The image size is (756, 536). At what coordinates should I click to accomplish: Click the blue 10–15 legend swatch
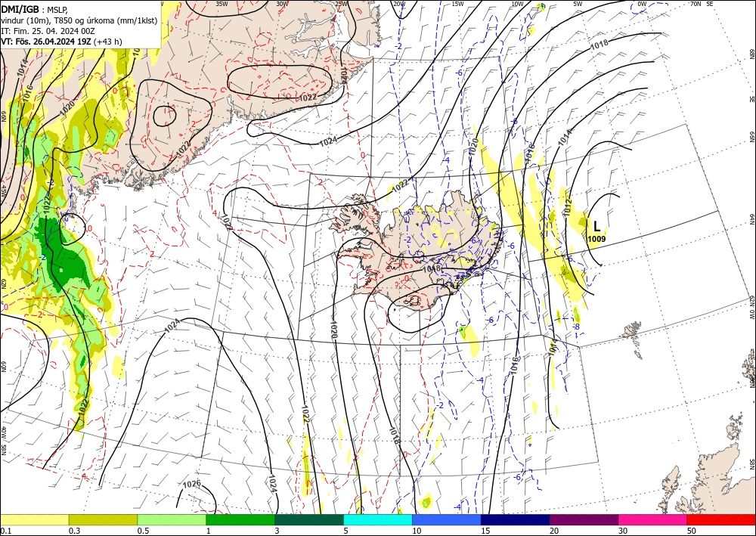pyautogui.click(x=447, y=519)
